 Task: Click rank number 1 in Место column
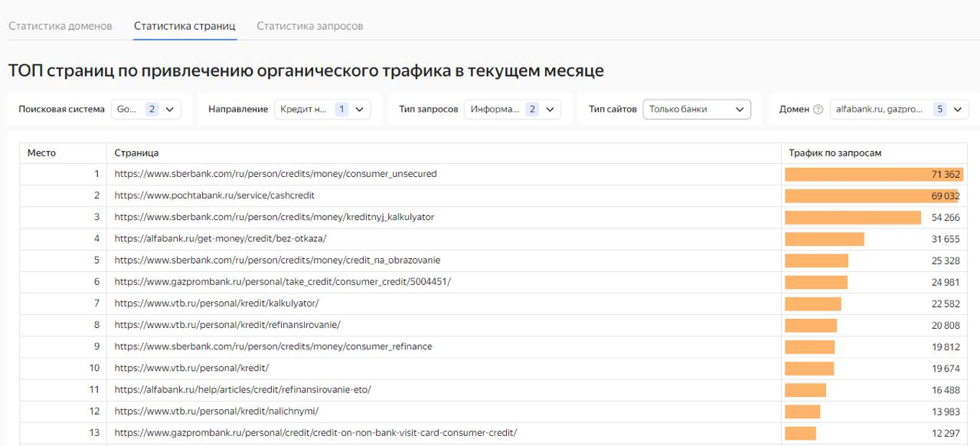96,174
